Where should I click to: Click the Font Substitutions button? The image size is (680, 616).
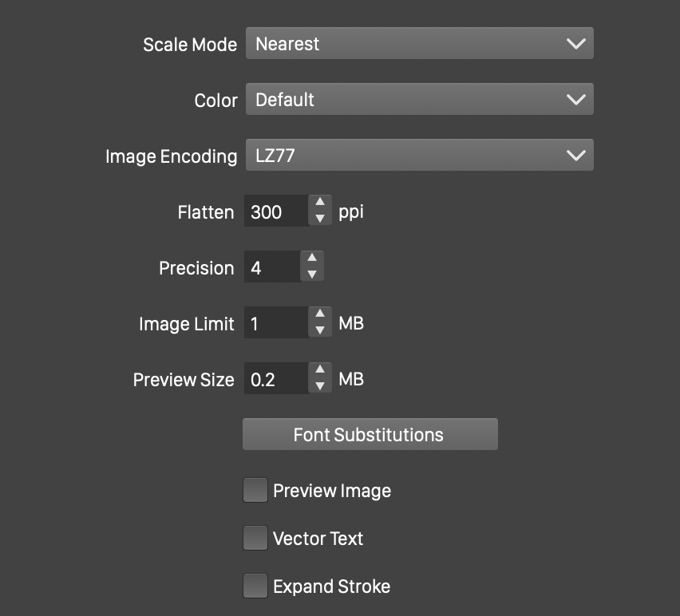[x=370, y=435]
